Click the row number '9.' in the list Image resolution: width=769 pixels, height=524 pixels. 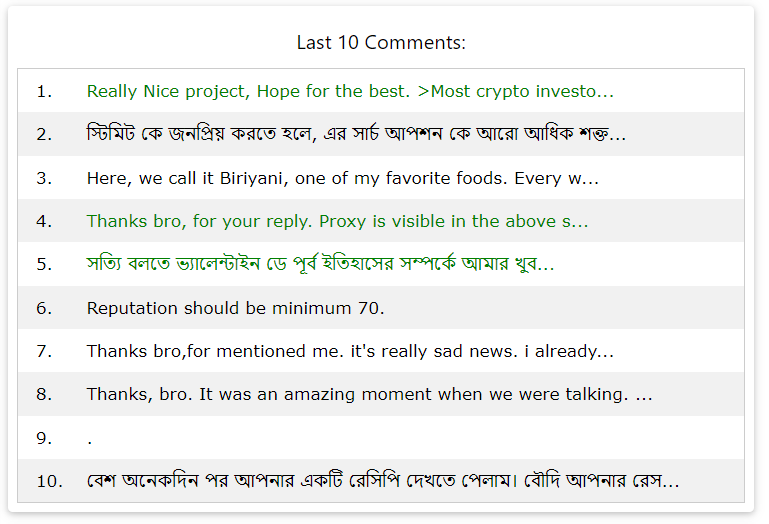coord(44,438)
